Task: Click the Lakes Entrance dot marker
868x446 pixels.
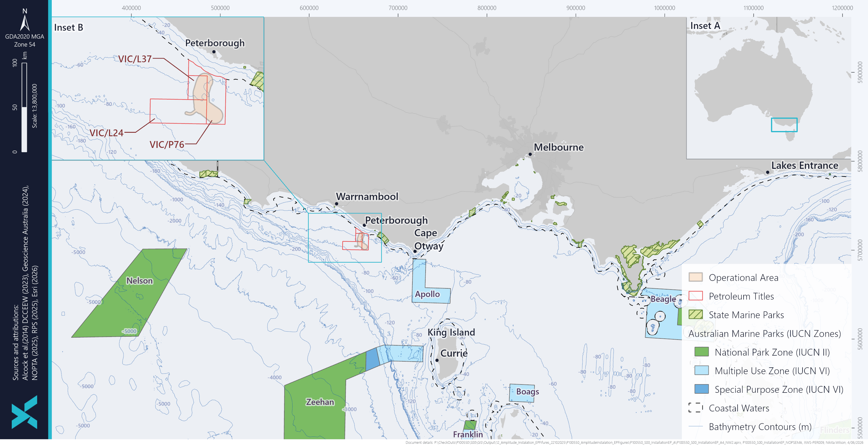Action: click(x=768, y=172)
